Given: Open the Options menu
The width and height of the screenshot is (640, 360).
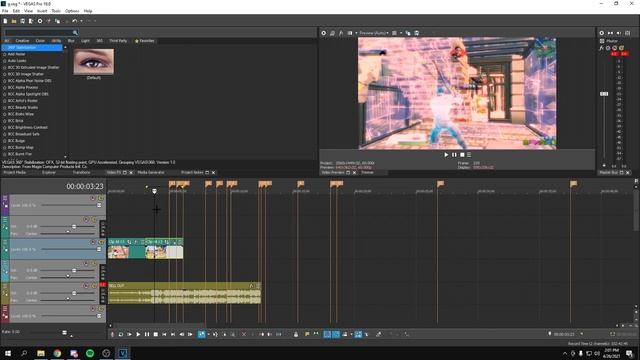Looking at the screenshot, I should coord(72,11).
